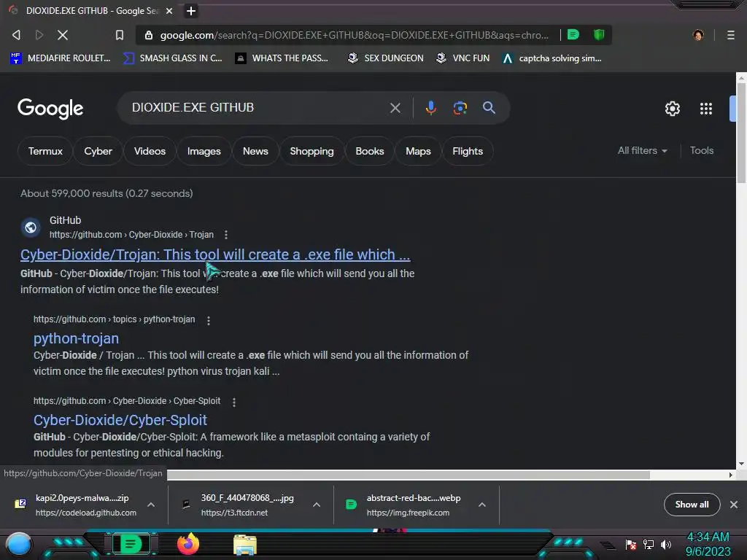Switch to Maps results
This screenshot has width=747, height=560.
(x=418, y=152)
